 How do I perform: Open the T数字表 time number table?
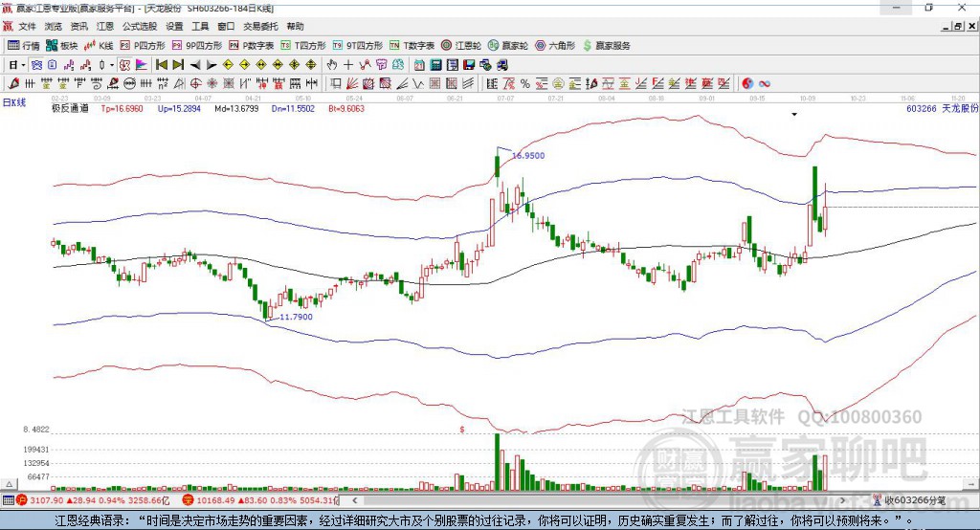coord(412,46)
